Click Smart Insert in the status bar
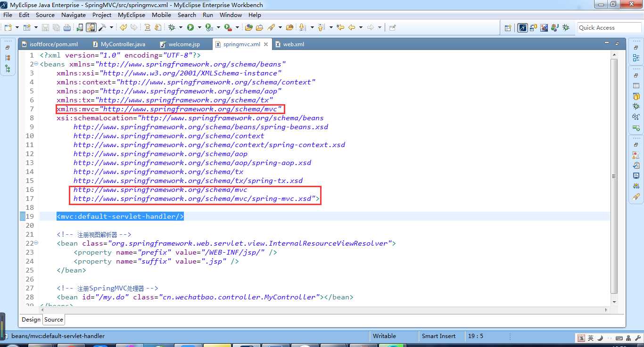644x347 pixels. 438,336
